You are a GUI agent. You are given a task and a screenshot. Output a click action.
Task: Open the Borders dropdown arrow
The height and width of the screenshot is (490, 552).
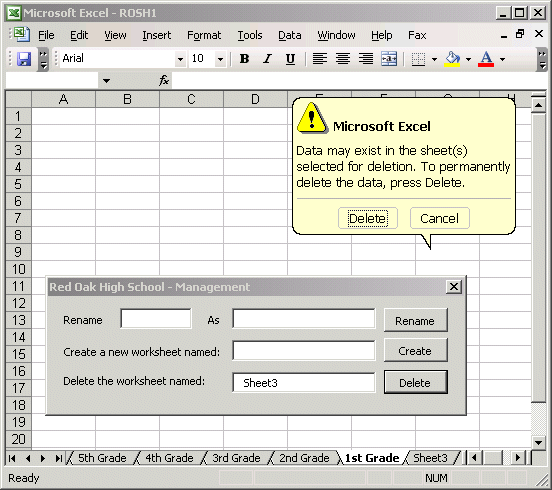(x=434, y=59)
